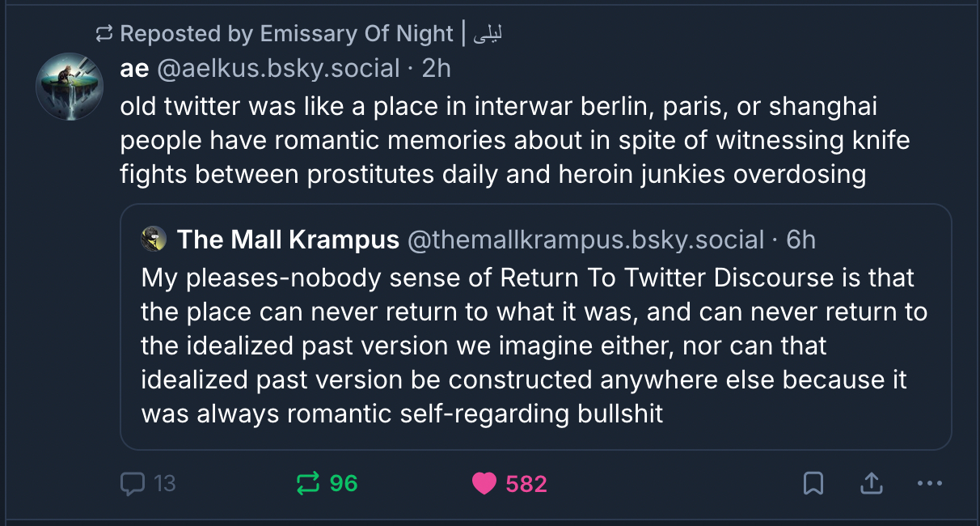Viewport: 980px width, 526px height.
Task: Bookmark this post by ae
Action: coord(813,484)
